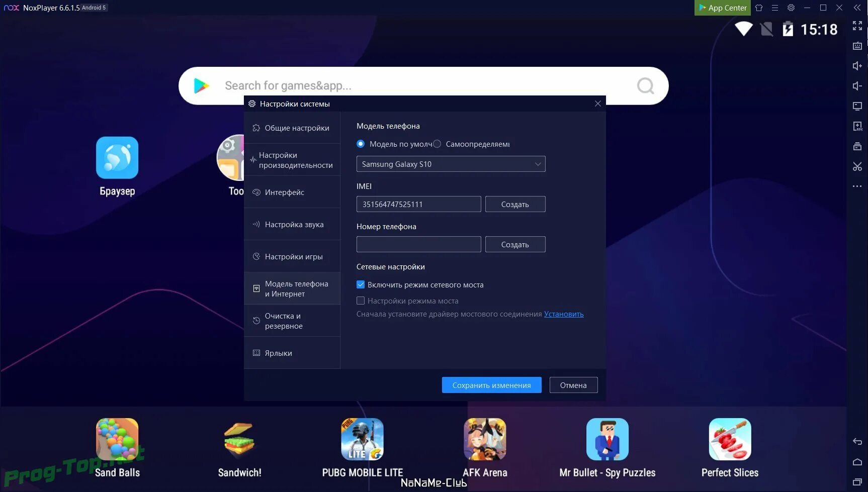The height and width of the screenshot is (492, 868).
Task: Toggle fullscreen mode in right toolbar
Action: [x=857, y=26]
